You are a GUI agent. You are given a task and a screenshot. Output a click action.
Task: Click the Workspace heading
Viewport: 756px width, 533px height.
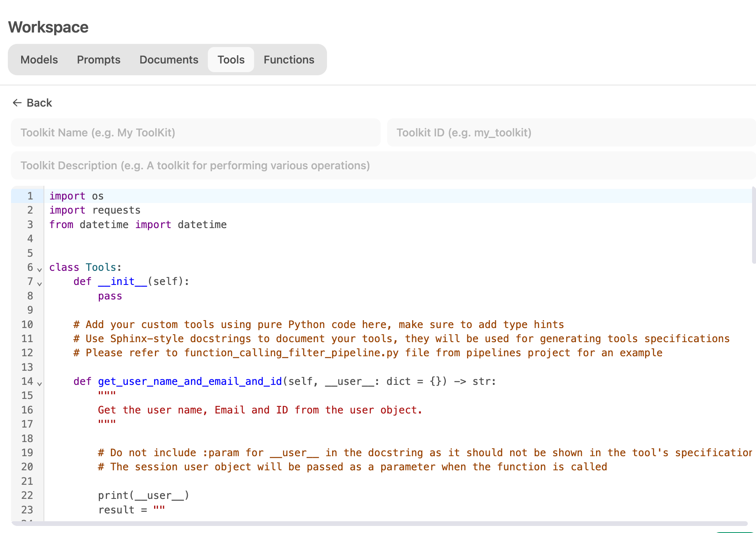pyautogui.click(x=48, y=27)
